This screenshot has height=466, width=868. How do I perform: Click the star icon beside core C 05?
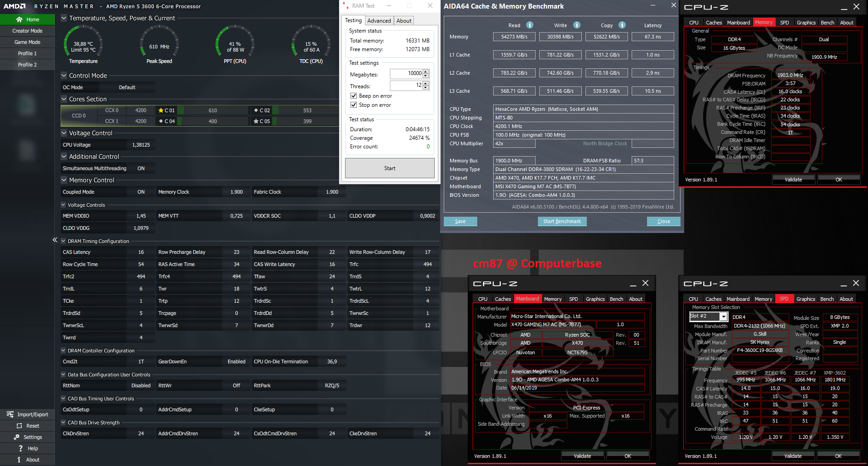[x=256, y=121]
